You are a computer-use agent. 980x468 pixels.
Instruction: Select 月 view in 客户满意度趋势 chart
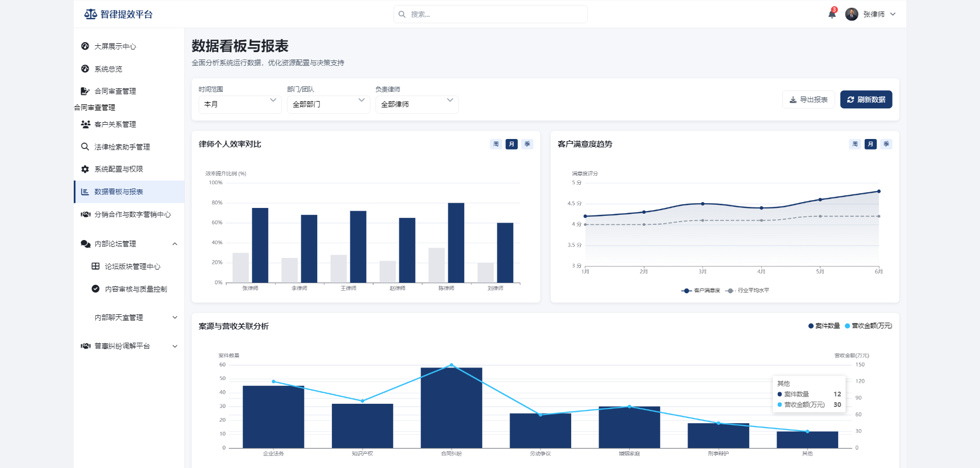870,144
